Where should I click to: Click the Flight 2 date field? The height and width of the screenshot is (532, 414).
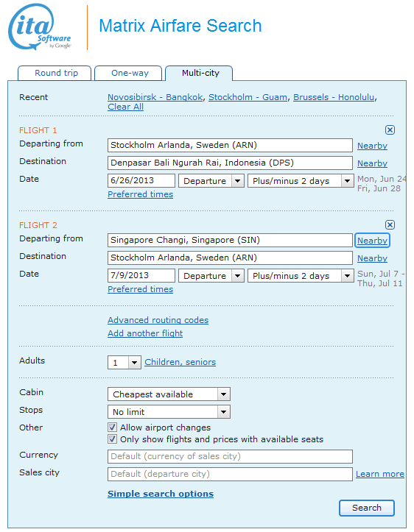click(141, 275)
